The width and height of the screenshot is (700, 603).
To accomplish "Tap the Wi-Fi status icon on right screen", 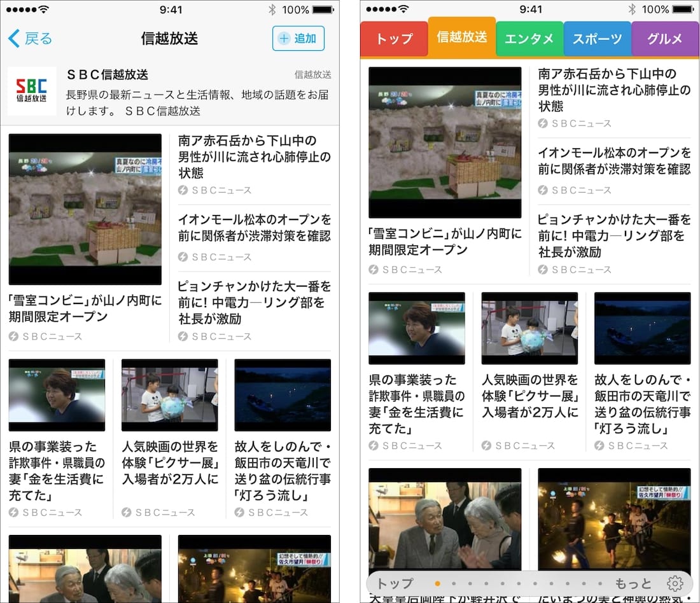I will (403, 10).
